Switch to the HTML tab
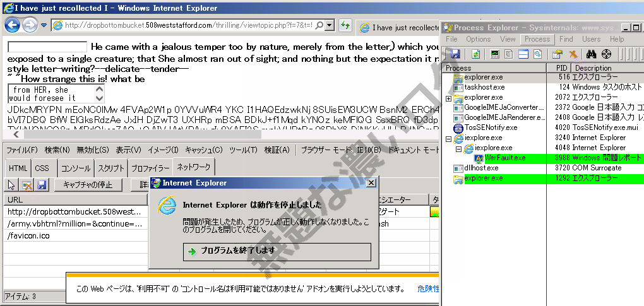The image size is (644, 306). [18, 168]
